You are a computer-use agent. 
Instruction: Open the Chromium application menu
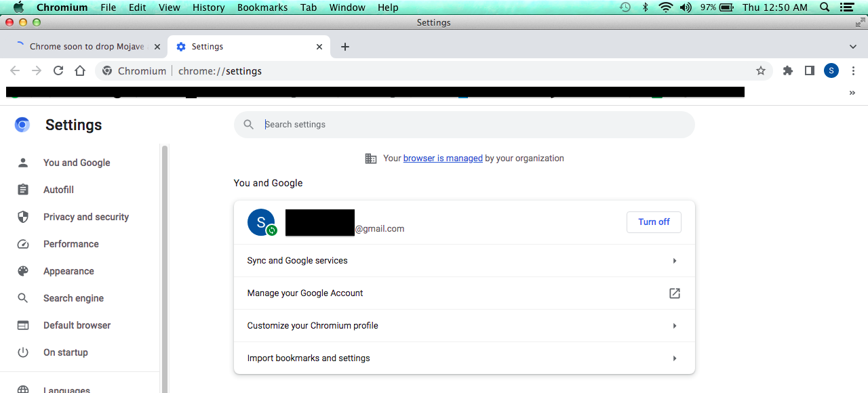62,7
